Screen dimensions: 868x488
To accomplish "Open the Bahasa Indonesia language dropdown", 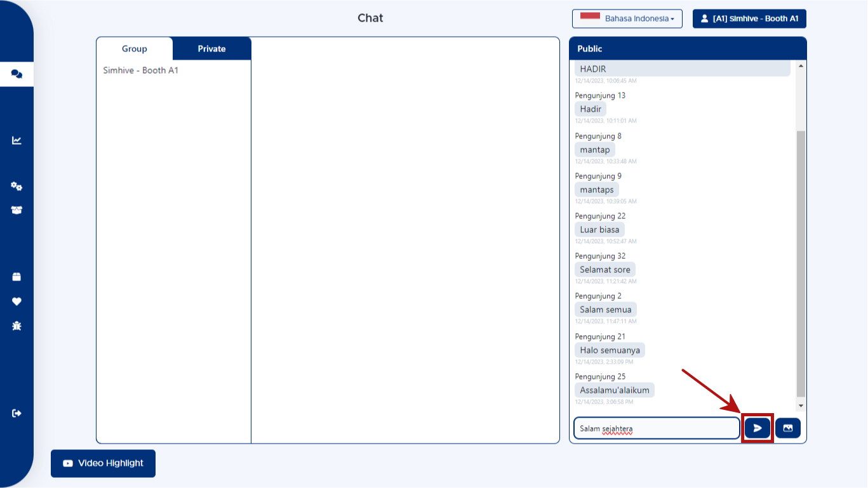I will pyautogui.click(x=627, y=18).
